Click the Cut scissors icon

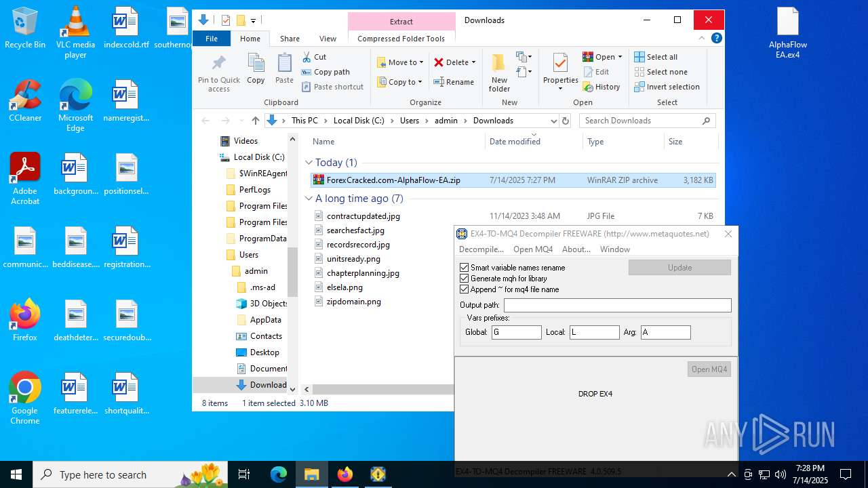pyautogui.click(x=307, y=57)
